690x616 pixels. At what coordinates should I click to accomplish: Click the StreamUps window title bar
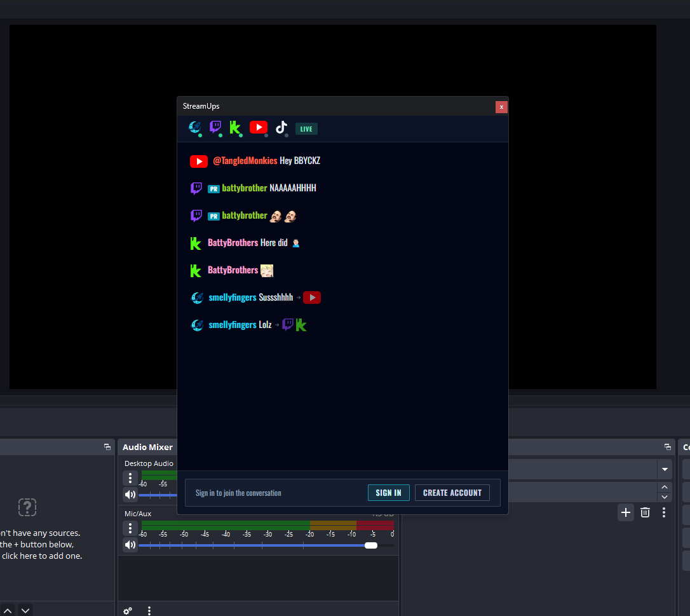coord(336,107)
